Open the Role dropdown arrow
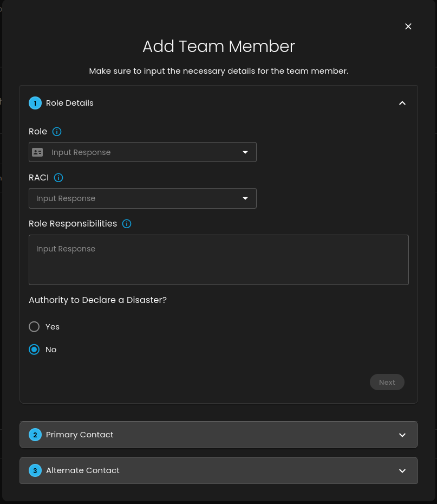Image resolution: width=437 pixels, height=504 pixels. tap(245, 152)
